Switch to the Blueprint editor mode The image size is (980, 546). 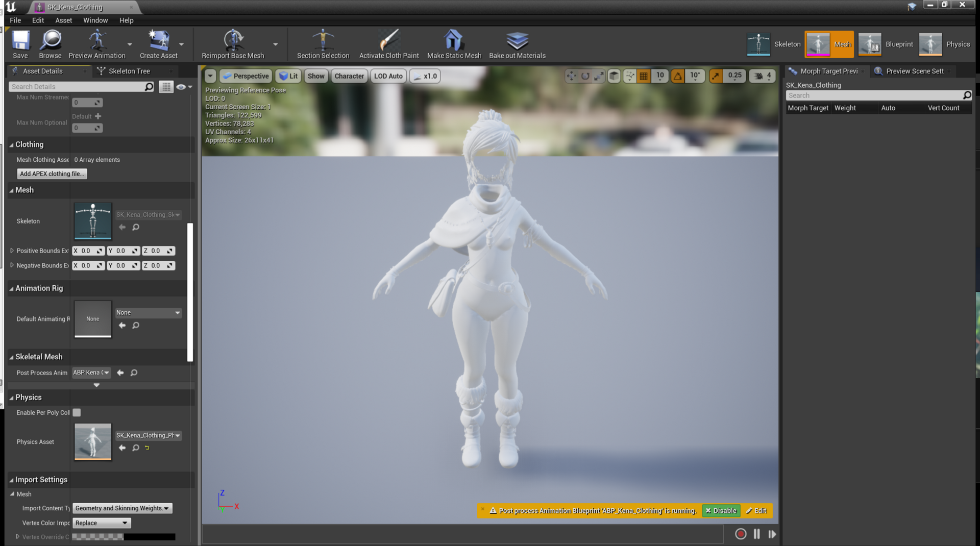point(886,44)
